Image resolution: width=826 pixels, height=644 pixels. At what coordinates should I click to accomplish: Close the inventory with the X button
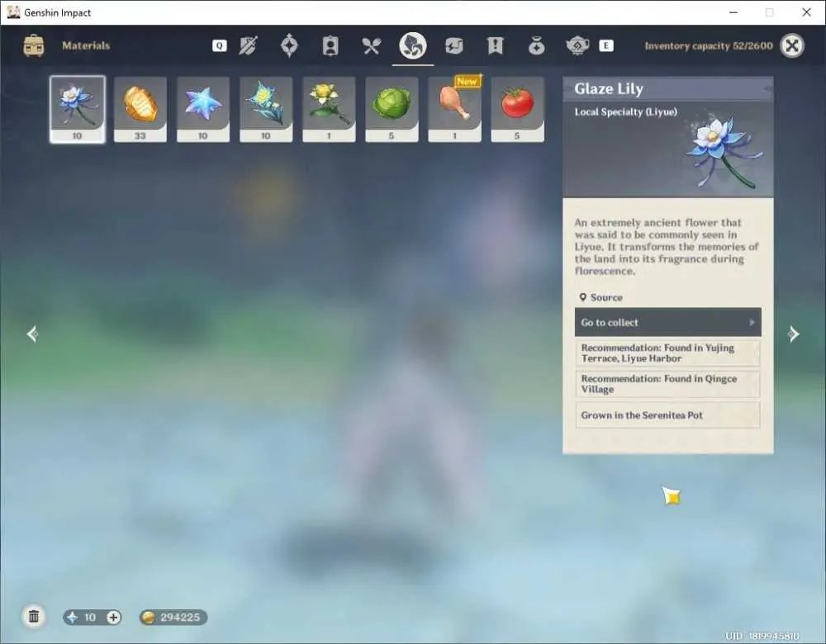click(792, 45)
